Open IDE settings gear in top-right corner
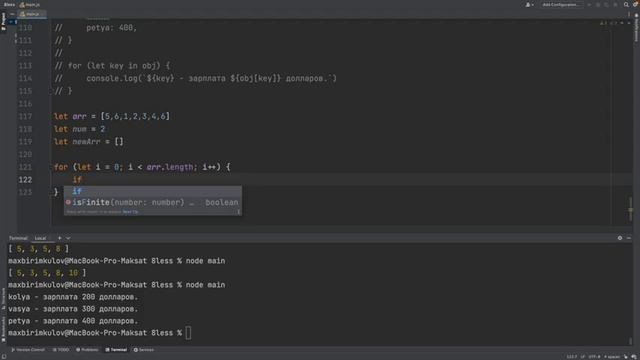The height and width of the screenshot is (360, 640). 635,4
